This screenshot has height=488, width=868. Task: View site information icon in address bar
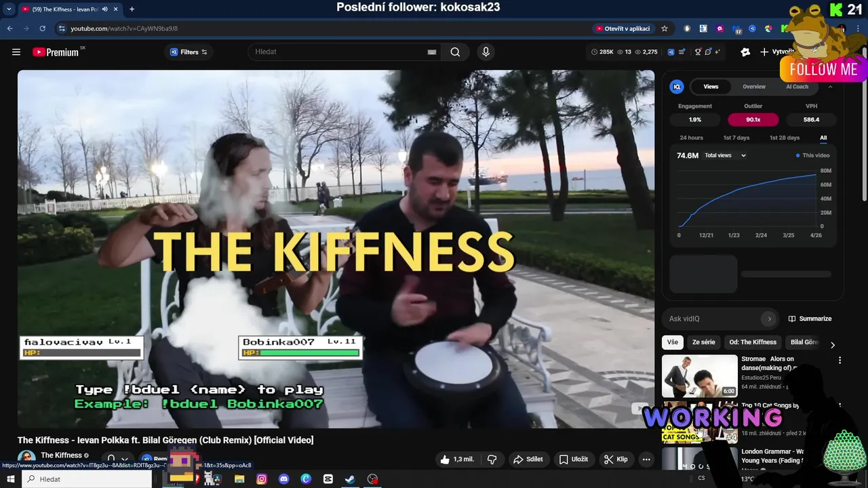click(x=62, y=28)
